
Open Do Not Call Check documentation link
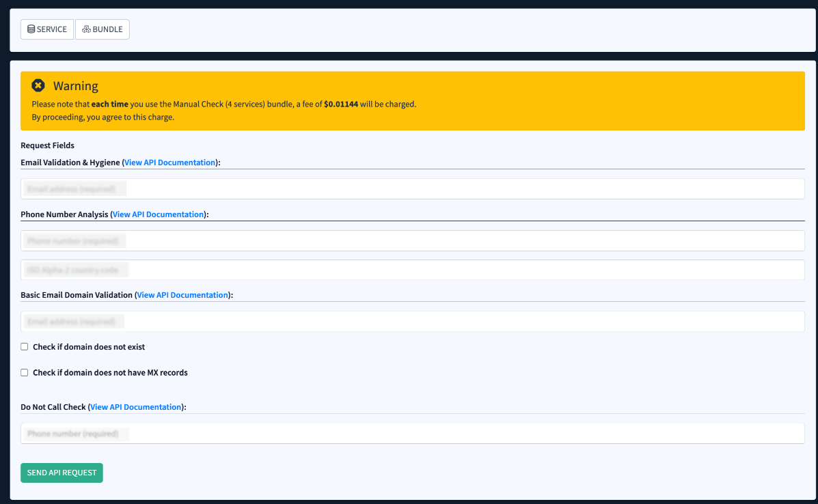(136, 407)
